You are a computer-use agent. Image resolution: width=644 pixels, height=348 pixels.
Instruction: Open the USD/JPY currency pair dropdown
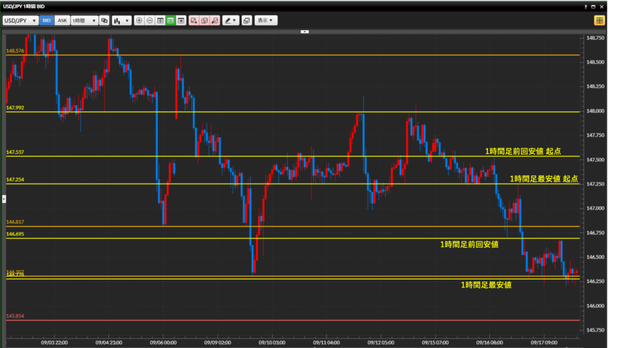(20, 20)
